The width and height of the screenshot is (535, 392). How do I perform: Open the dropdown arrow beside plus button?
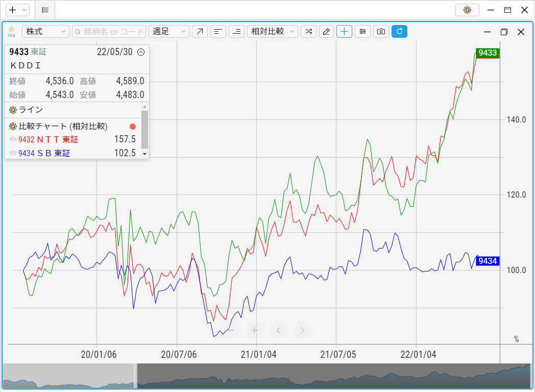(24, 10)
